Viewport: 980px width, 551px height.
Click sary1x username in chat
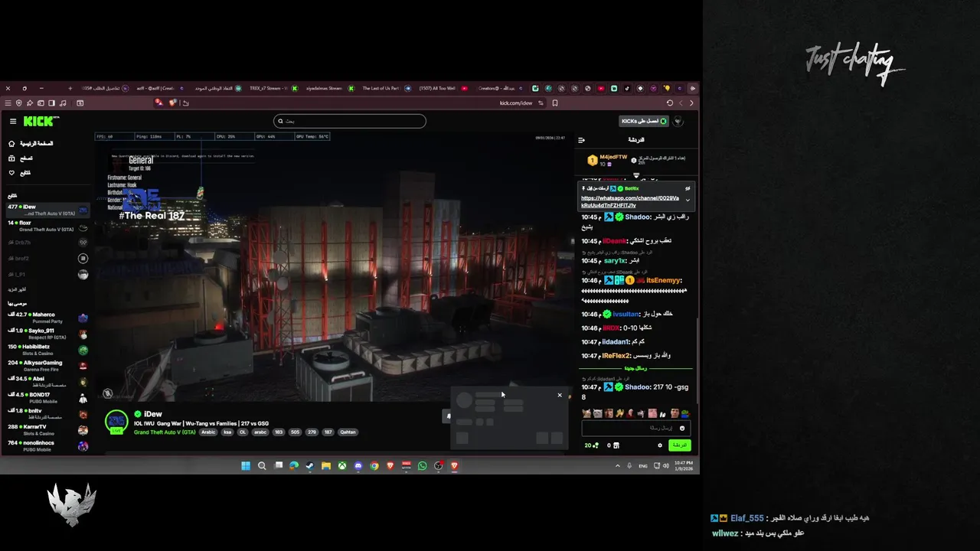coord(615,261)
